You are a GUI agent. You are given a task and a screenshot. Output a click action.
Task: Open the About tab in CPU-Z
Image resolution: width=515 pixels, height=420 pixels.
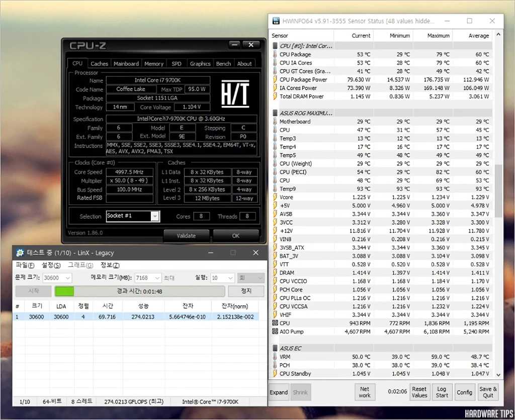[244, 64]
